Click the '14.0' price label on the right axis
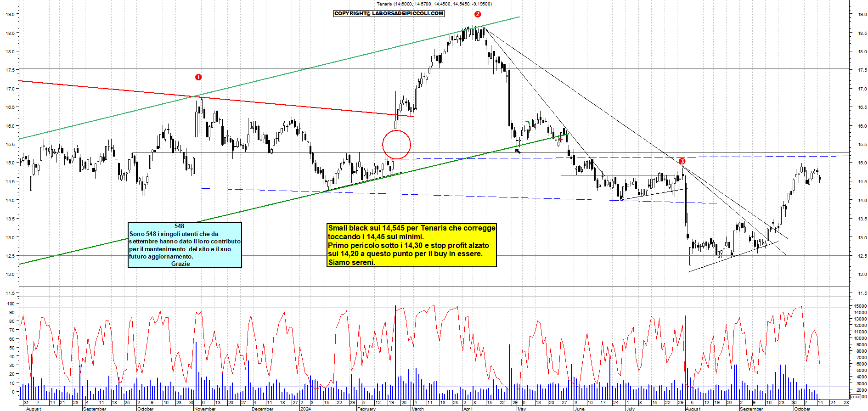Image resolution: width=868 pixels, height=411 pixels. (x=862, y=200)
